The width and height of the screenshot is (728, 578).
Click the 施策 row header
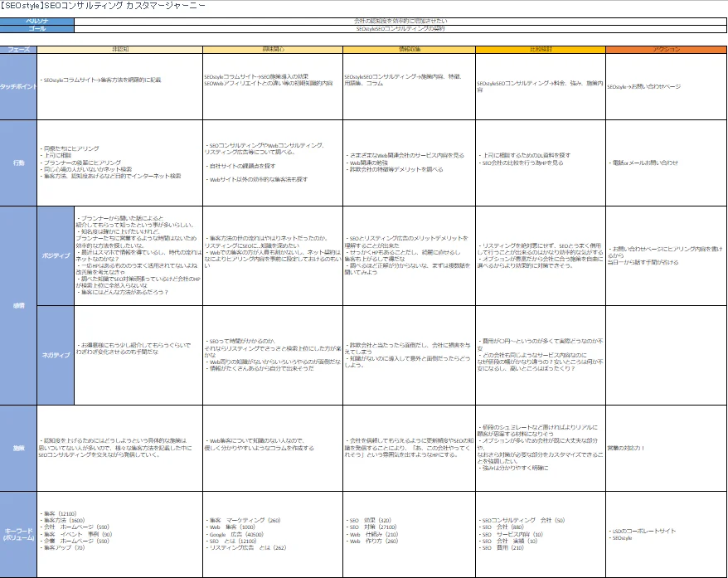19,448
